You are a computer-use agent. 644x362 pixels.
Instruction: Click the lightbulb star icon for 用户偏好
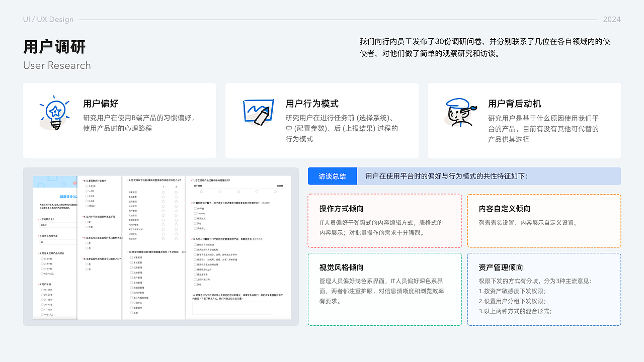point(54,114)
